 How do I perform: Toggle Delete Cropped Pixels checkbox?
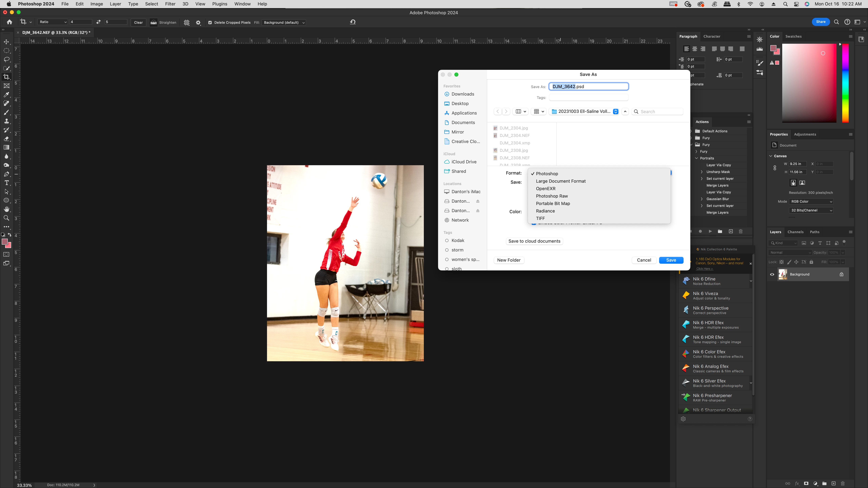tap(210, 23)
